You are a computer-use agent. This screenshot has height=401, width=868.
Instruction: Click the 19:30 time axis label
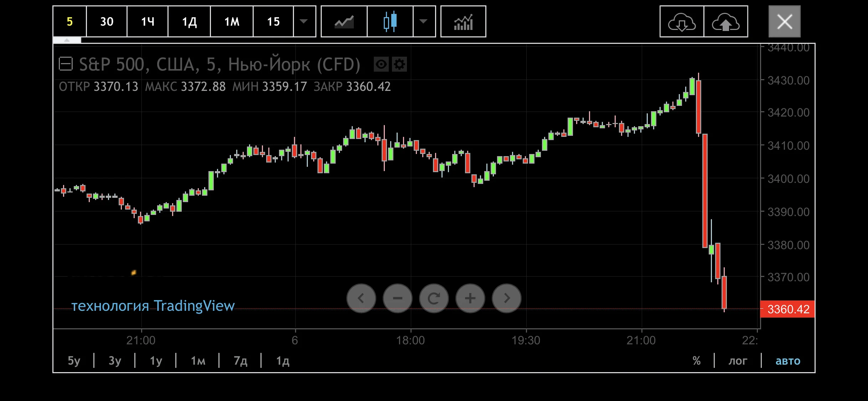pos(526,340)
